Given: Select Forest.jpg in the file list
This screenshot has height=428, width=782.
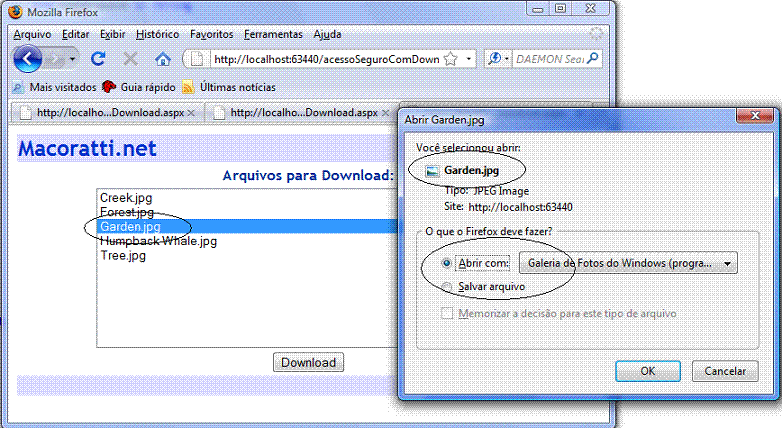Looking at the screenshot, I should tap(127, 212).
